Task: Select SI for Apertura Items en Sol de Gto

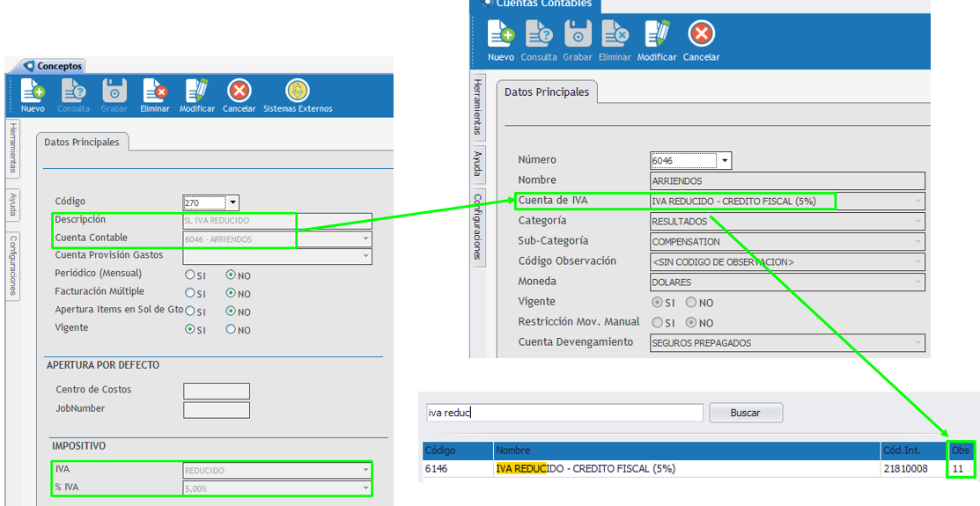Action: tap(189, 312)
